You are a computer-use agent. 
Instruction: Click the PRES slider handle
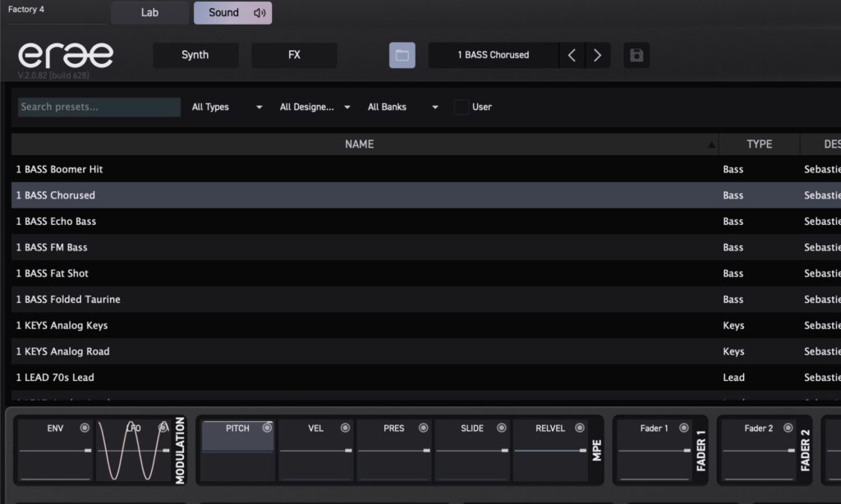pos(427,451)
